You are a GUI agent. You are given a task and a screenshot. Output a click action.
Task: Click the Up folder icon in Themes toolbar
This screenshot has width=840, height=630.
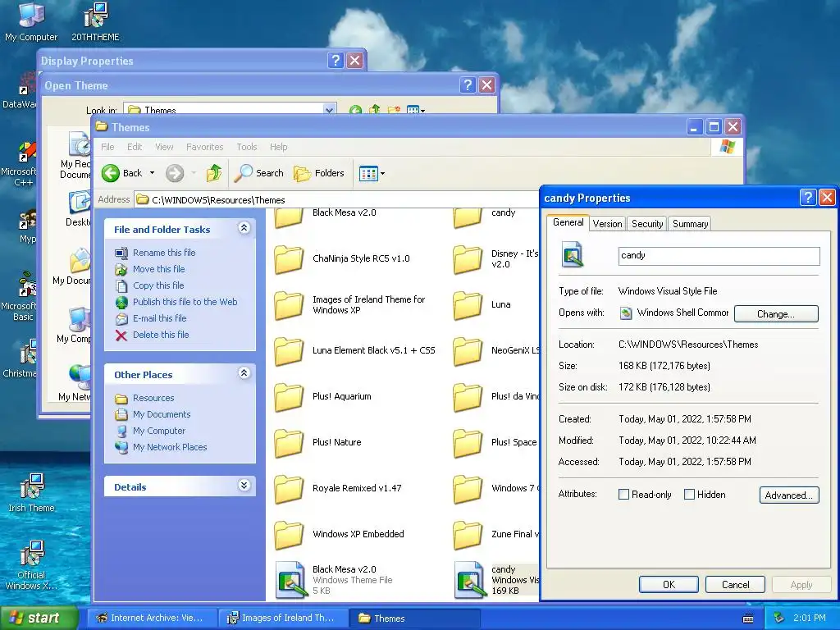(214, 173)
